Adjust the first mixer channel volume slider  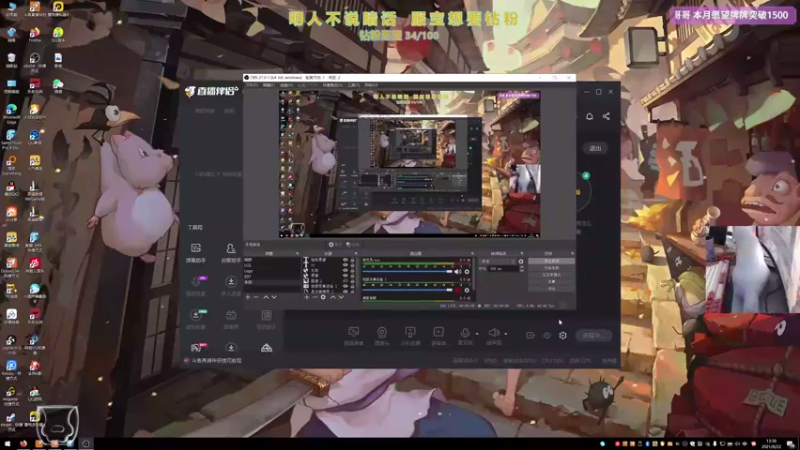(x=407, y=272)
